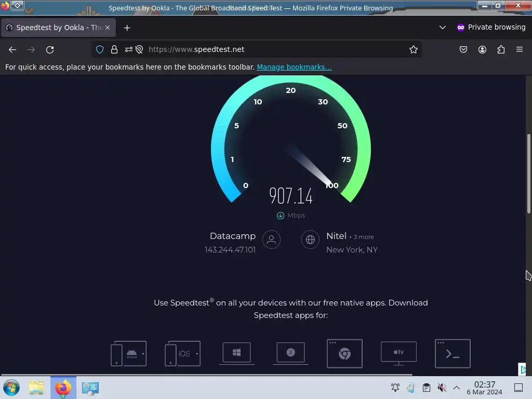The height and width of the screenshot is (399, 532).
Task: Open the tracking protection shield icon
Action: [x=99, y=49]
